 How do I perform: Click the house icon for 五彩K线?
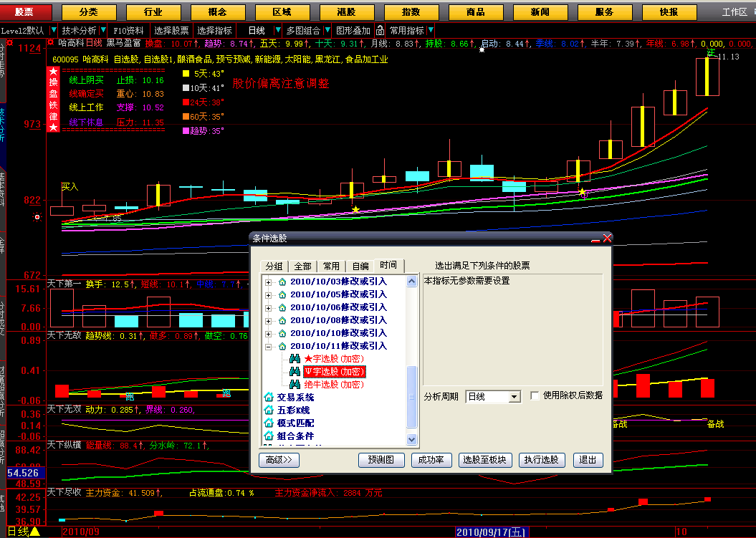pyautogui.click(x=269, y=410)
